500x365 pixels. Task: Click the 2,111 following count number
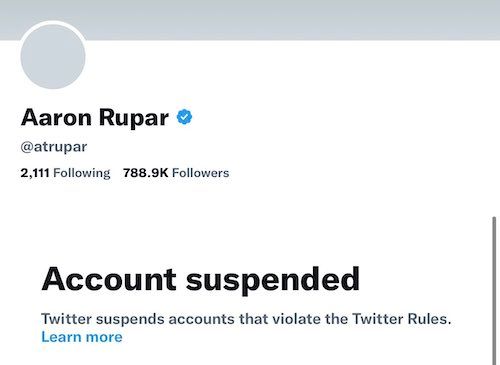[35, 173]
